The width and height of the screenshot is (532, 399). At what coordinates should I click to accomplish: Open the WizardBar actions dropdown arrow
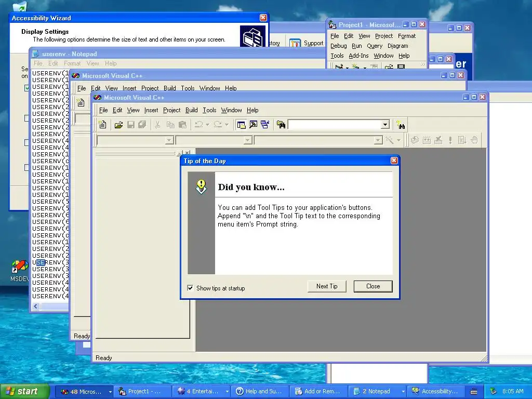coord(398,140)
